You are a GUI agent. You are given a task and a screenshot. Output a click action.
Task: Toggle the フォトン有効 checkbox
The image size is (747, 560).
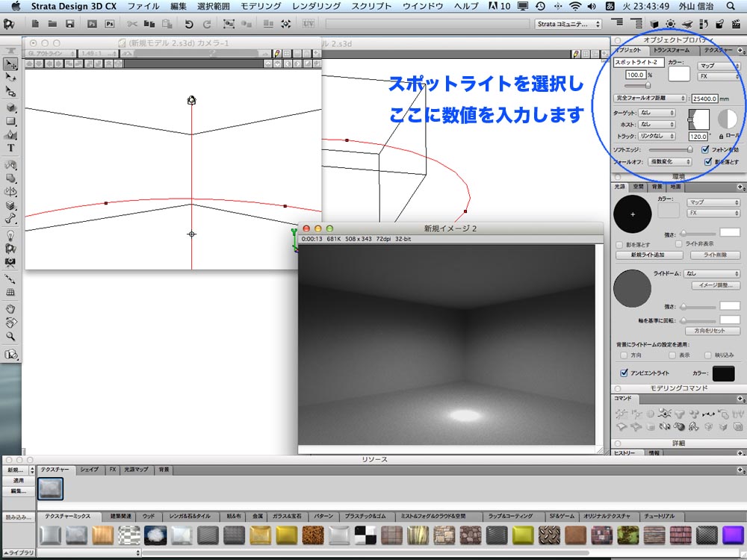705,149
